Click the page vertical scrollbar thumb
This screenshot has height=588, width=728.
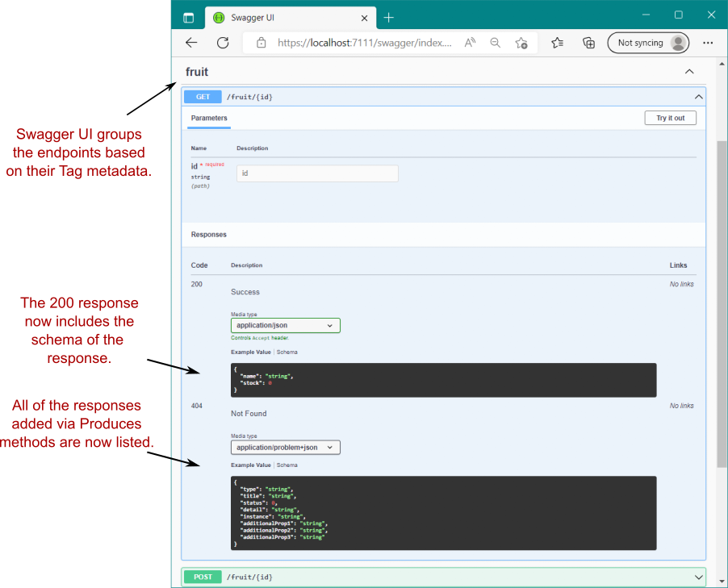coord(722,304)
